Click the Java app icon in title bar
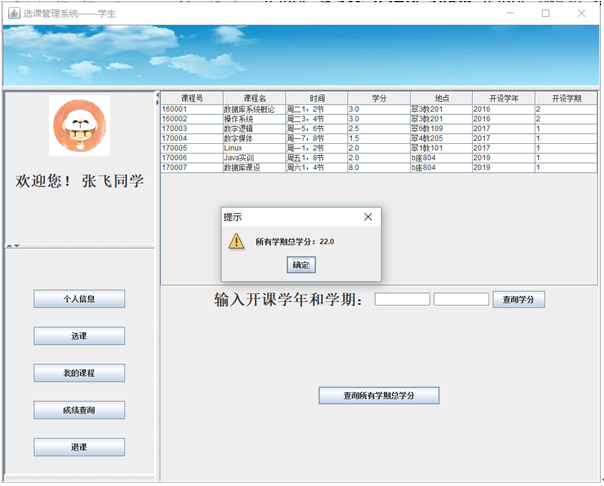Viewport: 604px width, 486px height. pos(13,13)
